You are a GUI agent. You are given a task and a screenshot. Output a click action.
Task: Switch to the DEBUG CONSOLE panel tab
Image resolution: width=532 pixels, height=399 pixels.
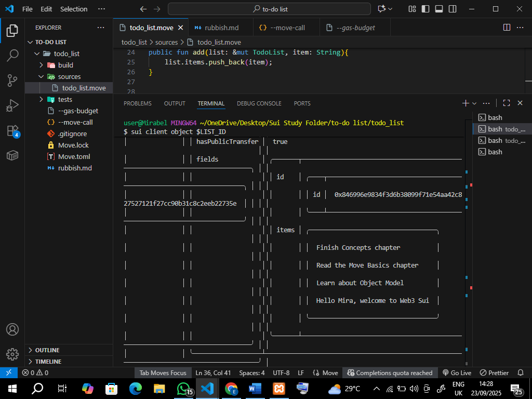pyautogui.click(x=259, y=103)
